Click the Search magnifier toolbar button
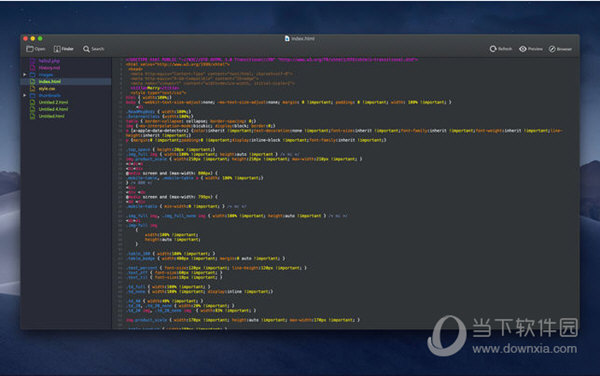 (x=93, y=49)
